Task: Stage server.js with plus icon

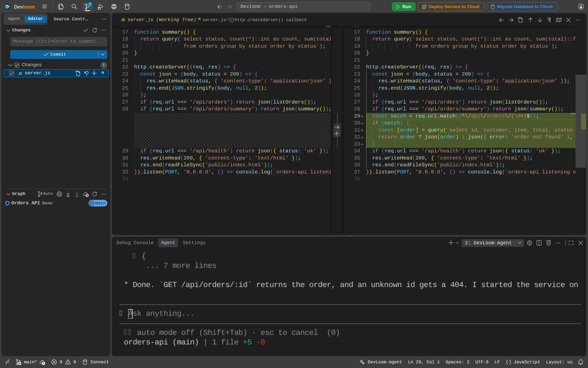Action: point(94,73)
